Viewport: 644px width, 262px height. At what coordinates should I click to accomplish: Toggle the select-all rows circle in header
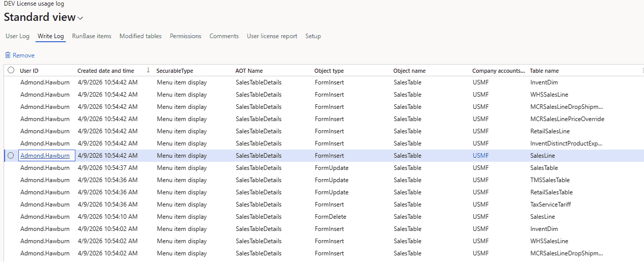tap(11, 70)
